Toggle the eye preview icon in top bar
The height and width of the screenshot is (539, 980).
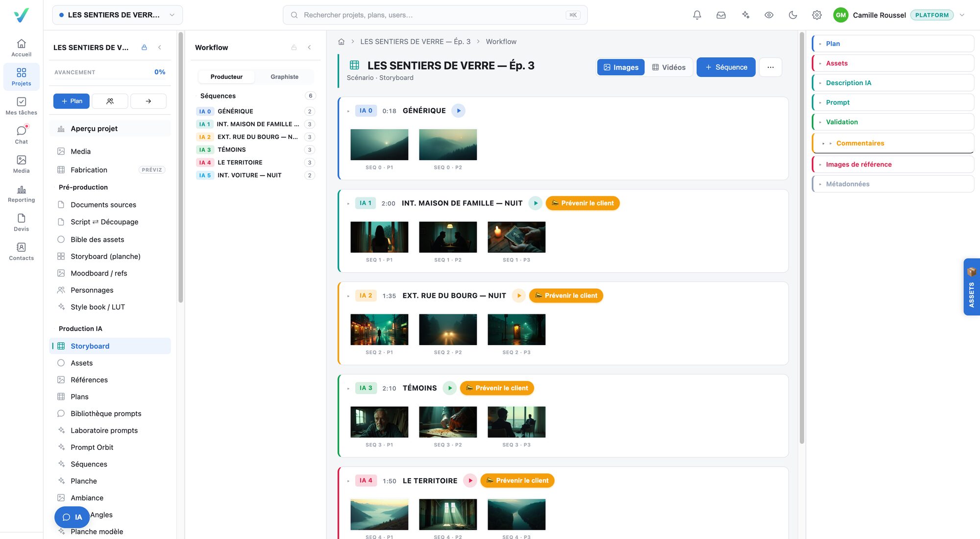(x=769, y=15)
